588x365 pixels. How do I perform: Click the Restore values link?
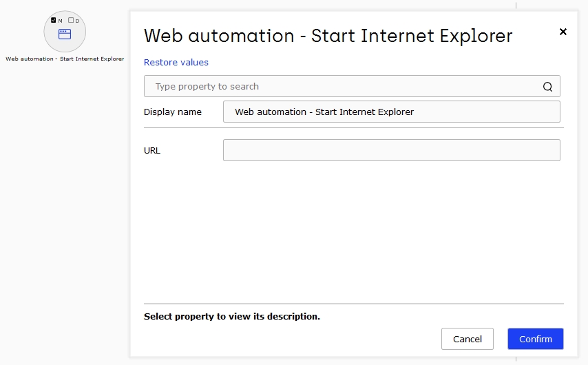point(176,62)
